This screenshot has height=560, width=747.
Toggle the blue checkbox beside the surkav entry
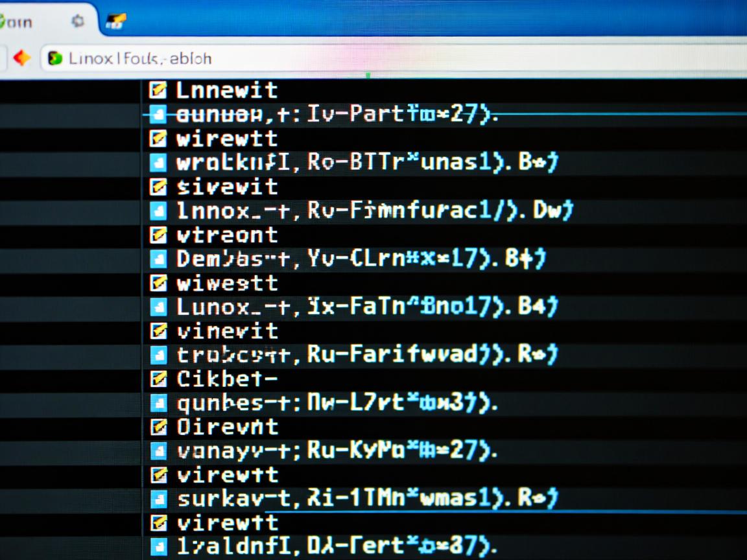point(158,499)
